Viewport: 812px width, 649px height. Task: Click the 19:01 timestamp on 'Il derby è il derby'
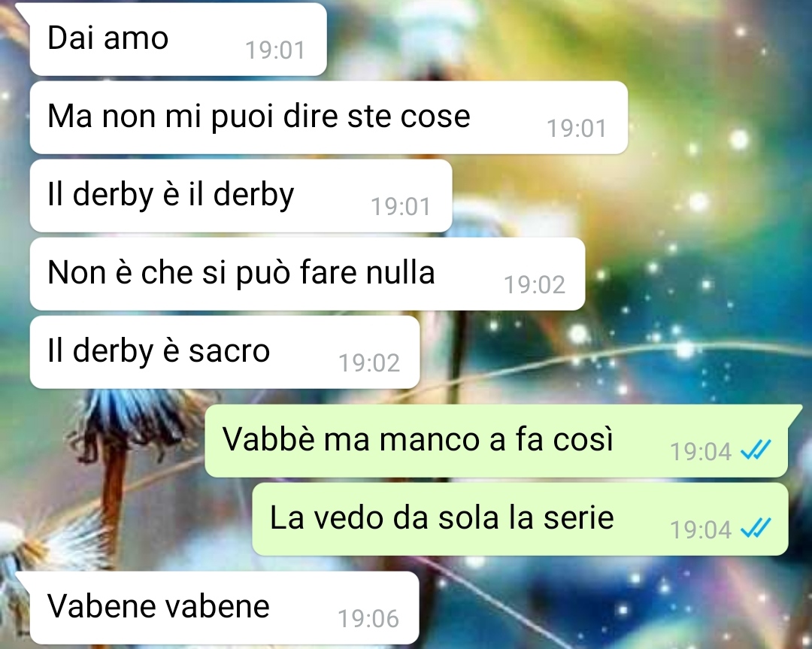coord(401,207)
